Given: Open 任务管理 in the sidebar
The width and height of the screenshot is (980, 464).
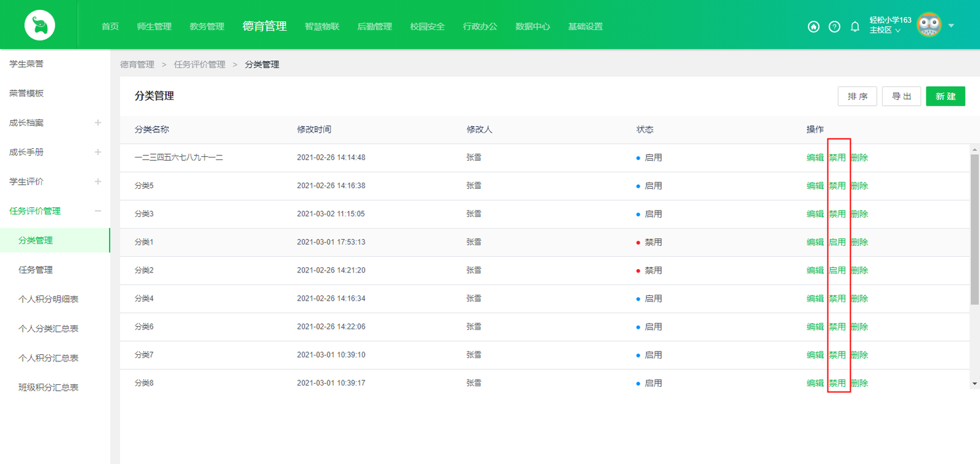Looking at the screenshot, I should (x=35, y=270).
